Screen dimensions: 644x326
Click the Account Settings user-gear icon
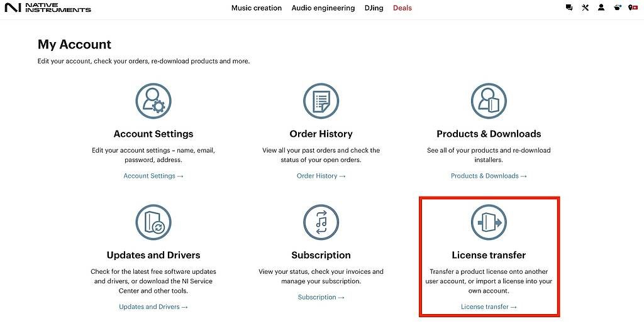click(x=153, y=101)
